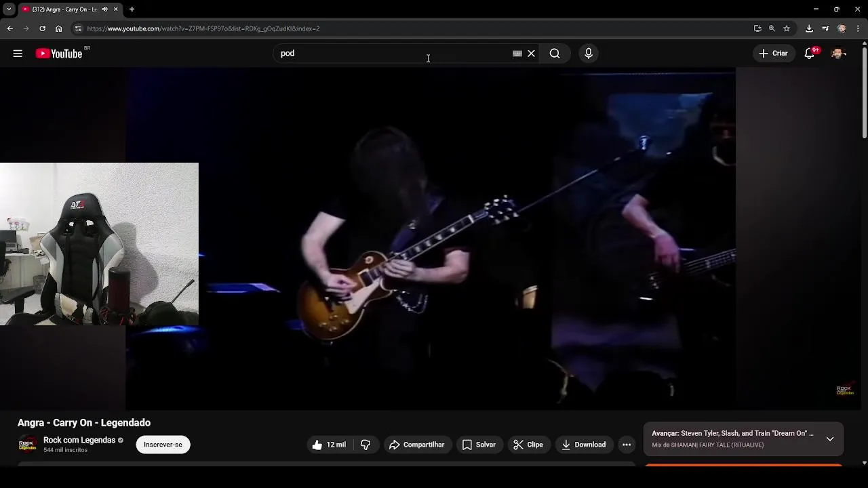Go to YouTube home via logo
The width and height of the screenshot is (868, 488).
pyautogui.click(x=59, y=54)
